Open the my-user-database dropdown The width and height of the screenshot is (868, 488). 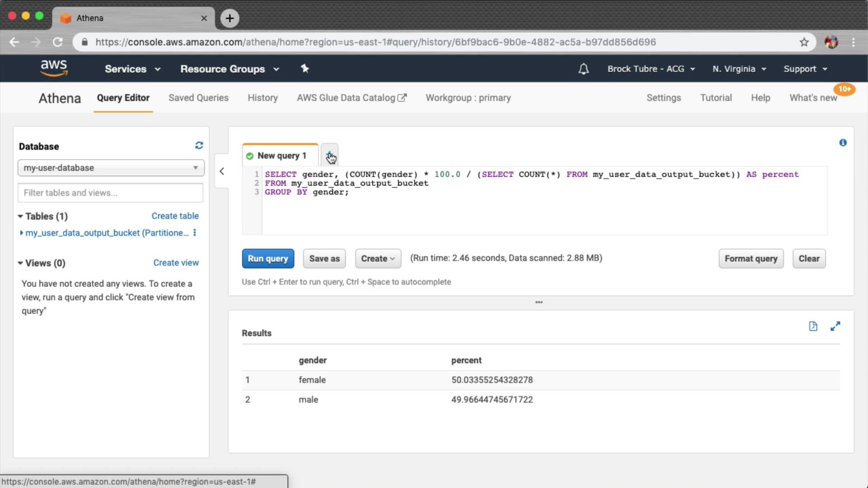(111, 168)
